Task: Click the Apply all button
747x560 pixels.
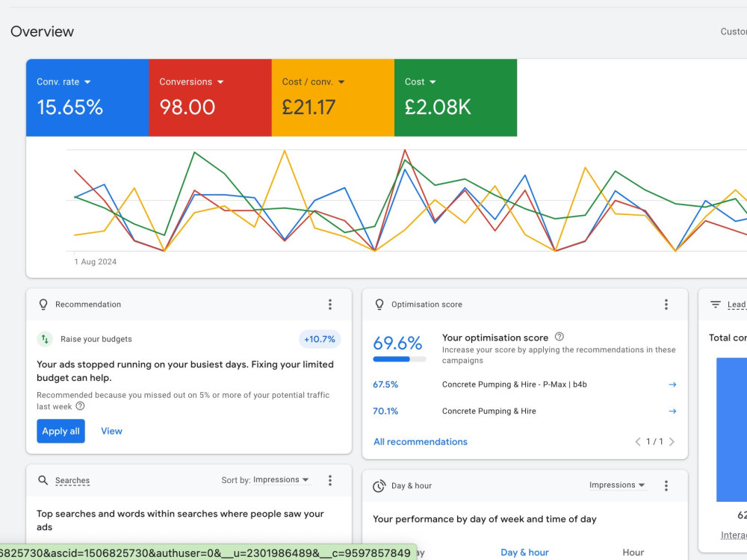Action: [x=61, y=431]
